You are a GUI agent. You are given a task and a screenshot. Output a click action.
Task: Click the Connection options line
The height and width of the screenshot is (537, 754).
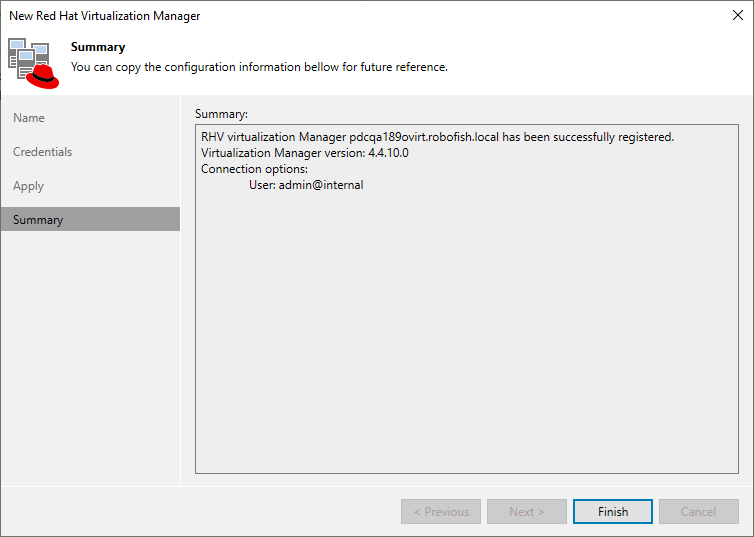(254, 169)
